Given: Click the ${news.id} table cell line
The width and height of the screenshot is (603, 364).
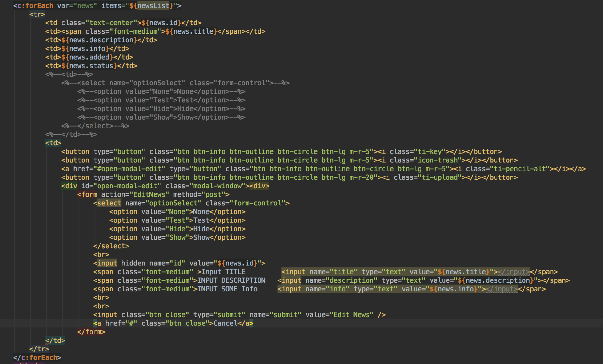Looking at the screenshot, I should (123, 23).
